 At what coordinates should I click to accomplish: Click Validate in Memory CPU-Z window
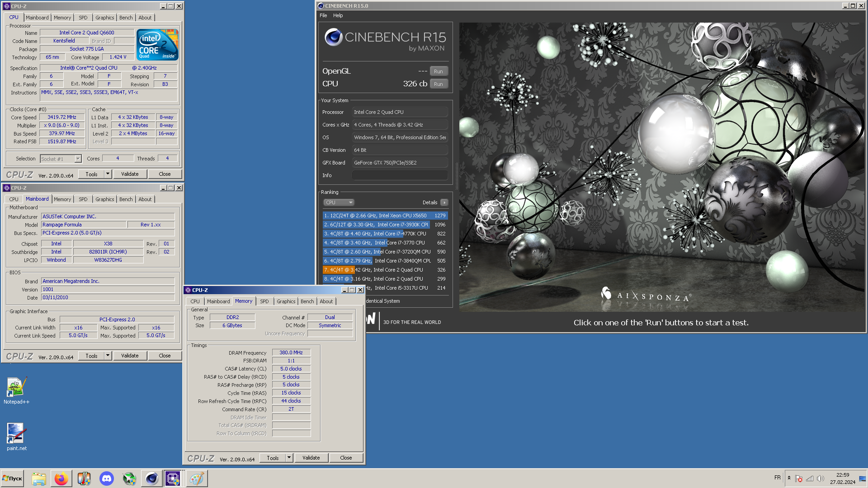pyautogui.click(x=311, y=458)
